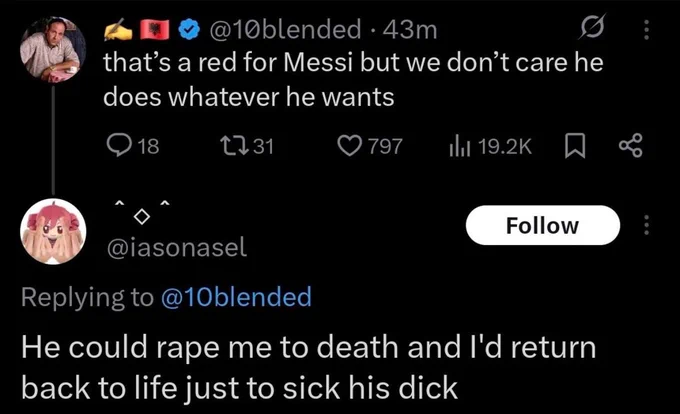Click the writing hand emoji in the name

click(119, 29)
